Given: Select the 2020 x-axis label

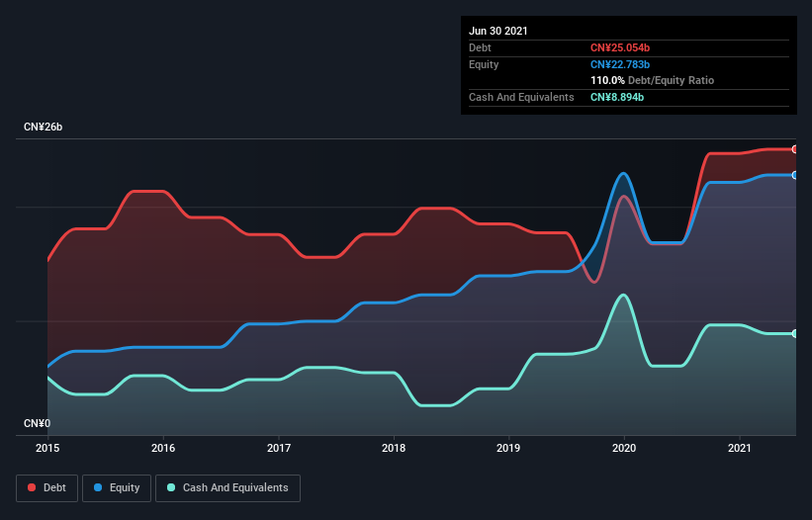Looking at the screenshot, I should (624, 448).
